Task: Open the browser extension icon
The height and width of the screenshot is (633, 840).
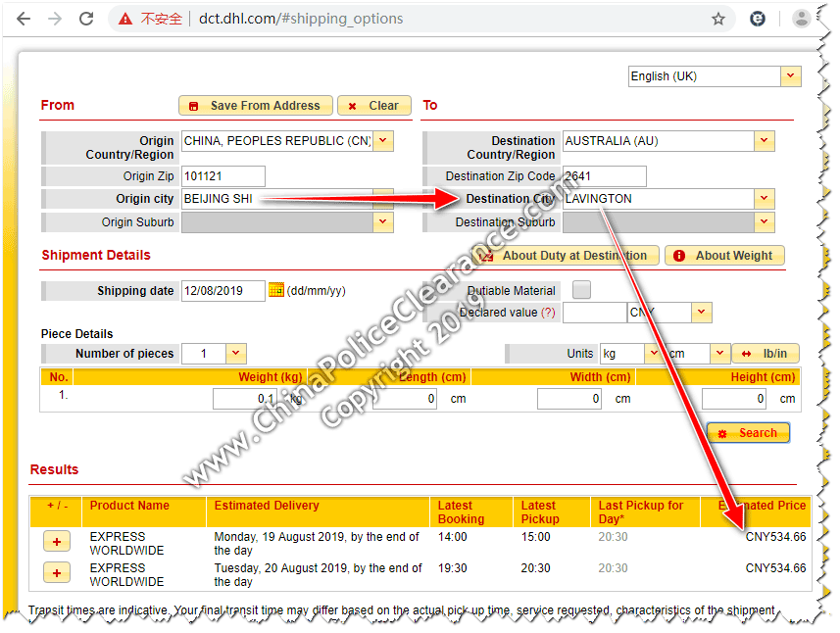Action: click(x=757, y=20)
